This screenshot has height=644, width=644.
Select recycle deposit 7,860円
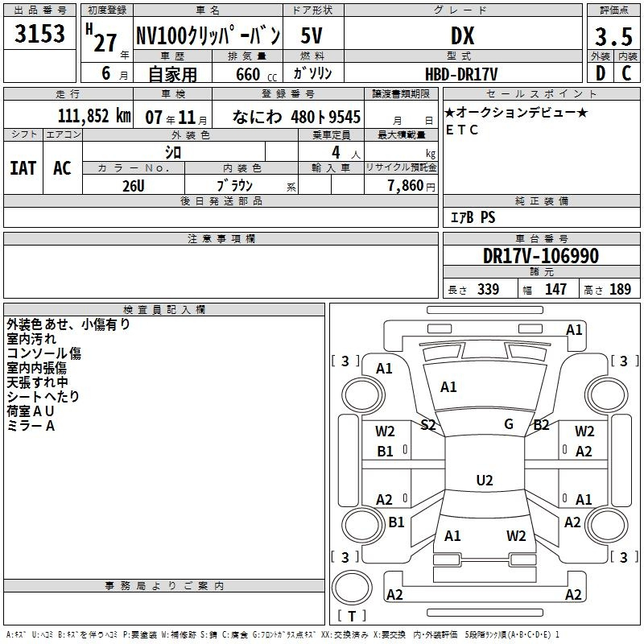tap(411, 186)
